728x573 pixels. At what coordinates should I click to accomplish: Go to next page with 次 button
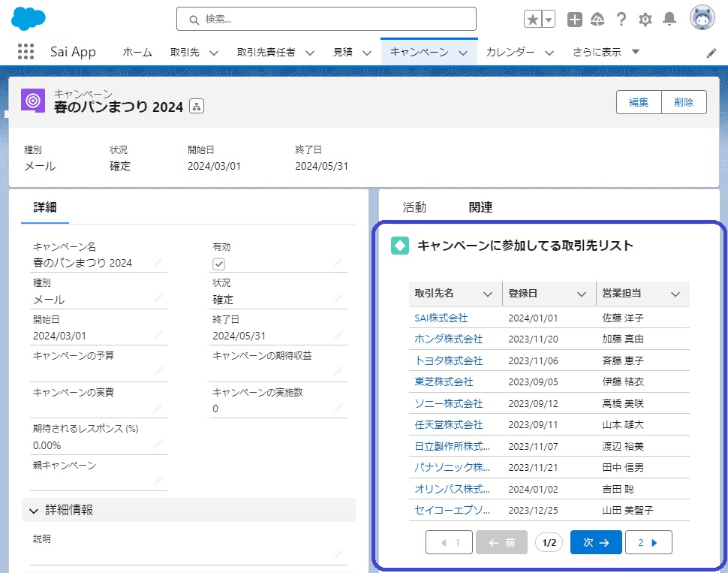click(596, 542)
